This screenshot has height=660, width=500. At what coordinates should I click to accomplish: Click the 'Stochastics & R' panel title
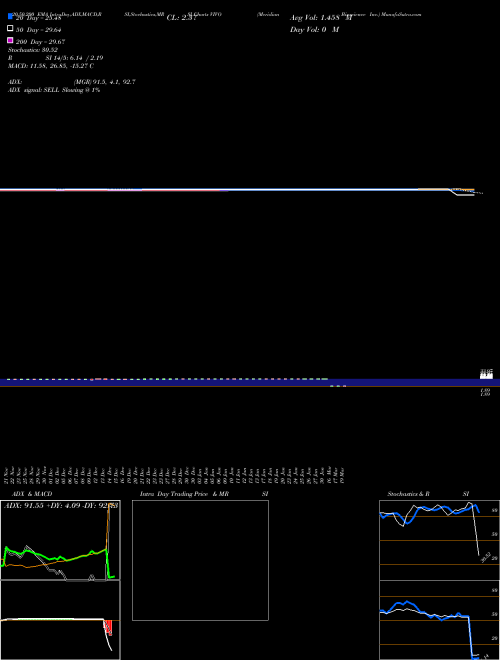[408, 494]
